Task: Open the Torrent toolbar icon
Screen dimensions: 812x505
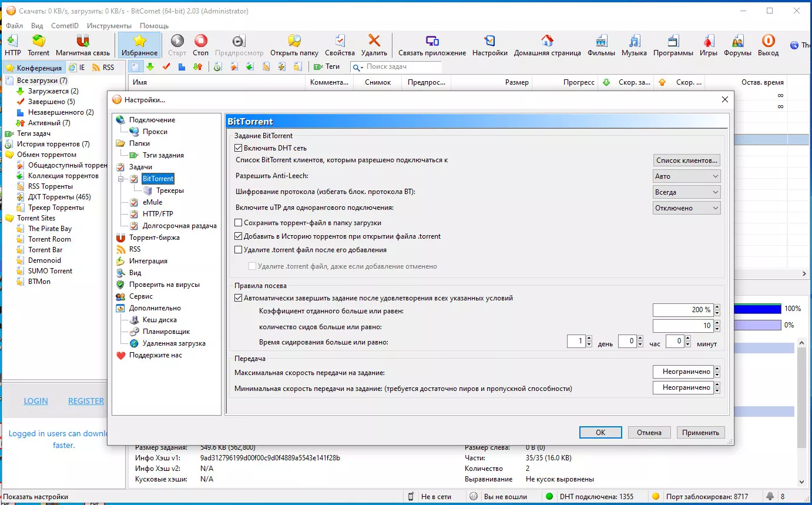Action: 39,42
